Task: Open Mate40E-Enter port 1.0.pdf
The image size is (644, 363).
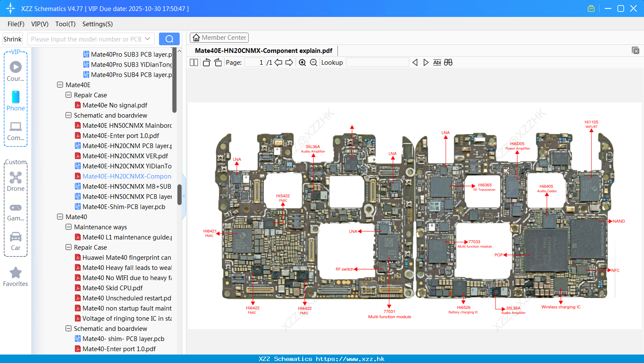Action: pyautogui.click(x=117, y=135)
